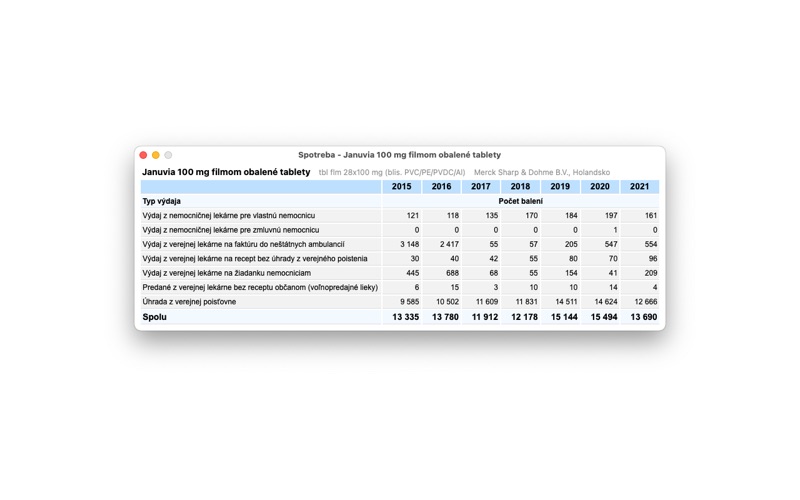Click cell value 11 831 in 2018 column
The height and width of the screenshot is (500, 800).
pos(527,302)
